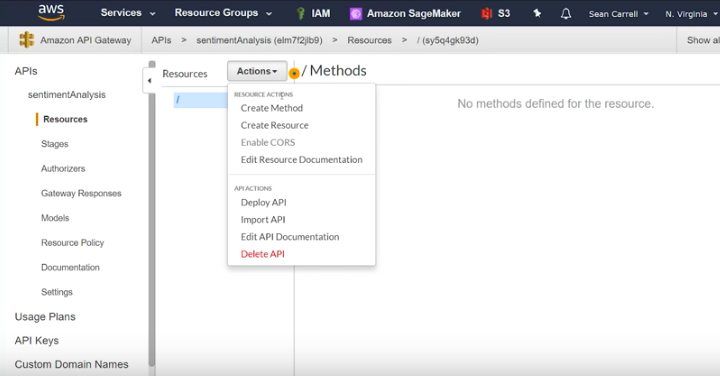Expand the Resource Groups menu
The height and width of the screenshot is (376, 720).
pyautogui.click(x=223, y=13)
